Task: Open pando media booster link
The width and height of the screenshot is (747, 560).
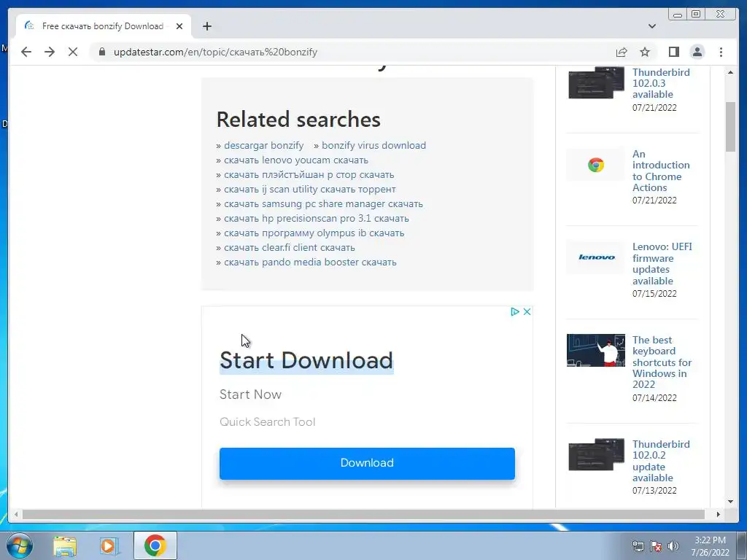Action: click(x=310, y=262)
